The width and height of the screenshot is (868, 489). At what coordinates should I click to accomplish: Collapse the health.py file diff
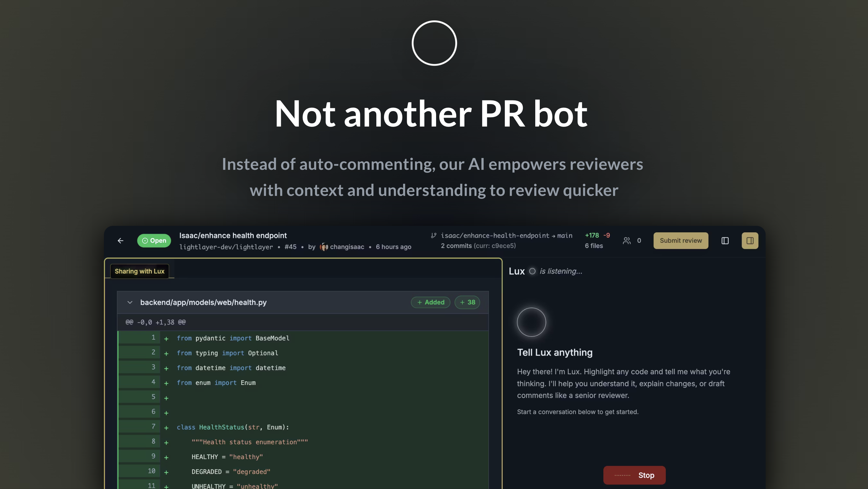tap(130, 302)
